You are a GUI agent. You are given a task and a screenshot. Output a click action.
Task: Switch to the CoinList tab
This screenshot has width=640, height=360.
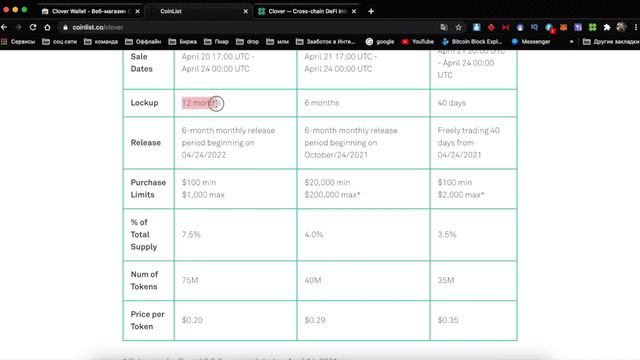pos(198,11)
